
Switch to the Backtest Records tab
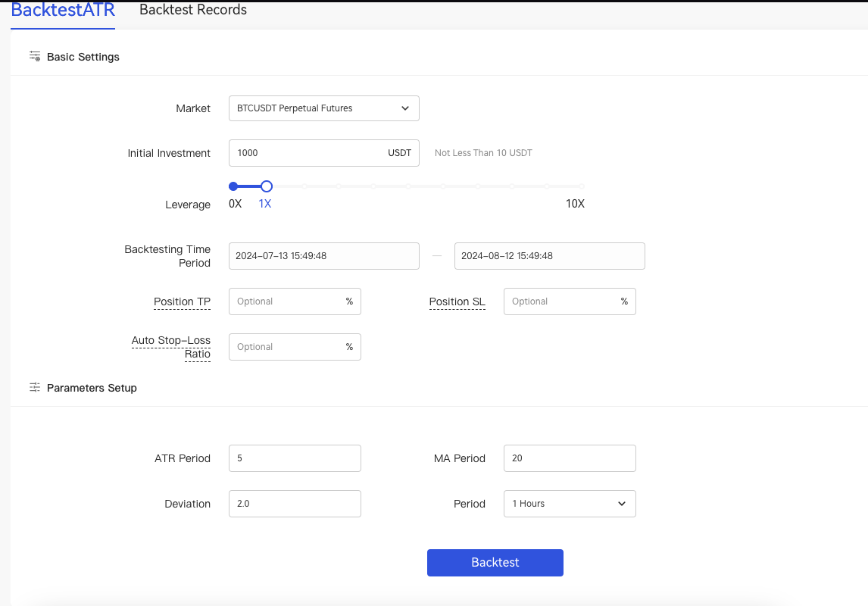[193, 10]
